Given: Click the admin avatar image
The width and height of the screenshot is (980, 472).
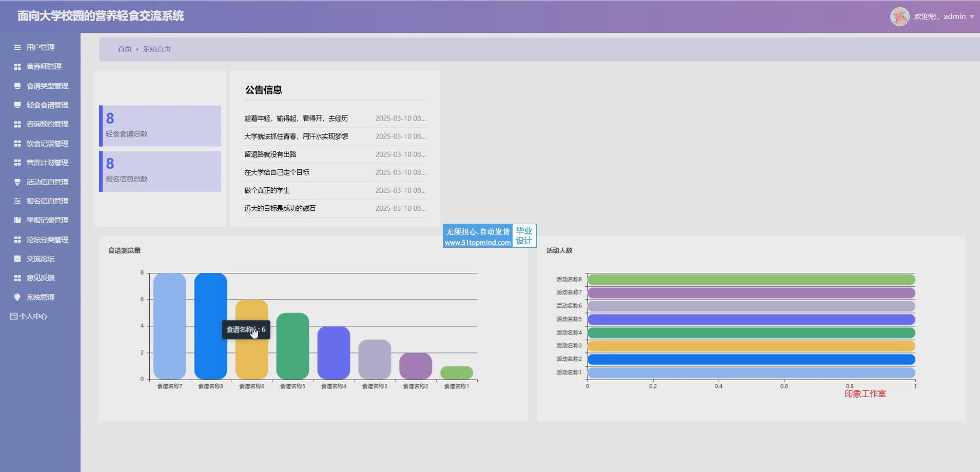Looking at the screenshot, I should point(899,16).
